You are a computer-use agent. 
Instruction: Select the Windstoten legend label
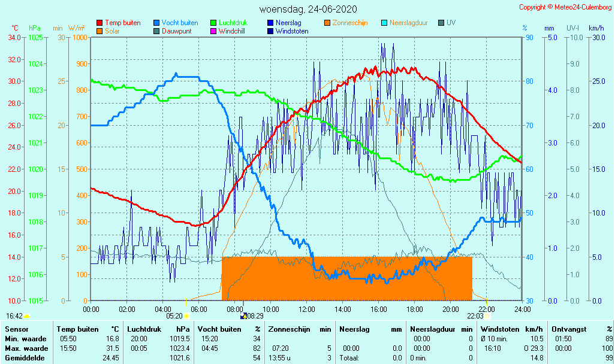click(292, 31)
